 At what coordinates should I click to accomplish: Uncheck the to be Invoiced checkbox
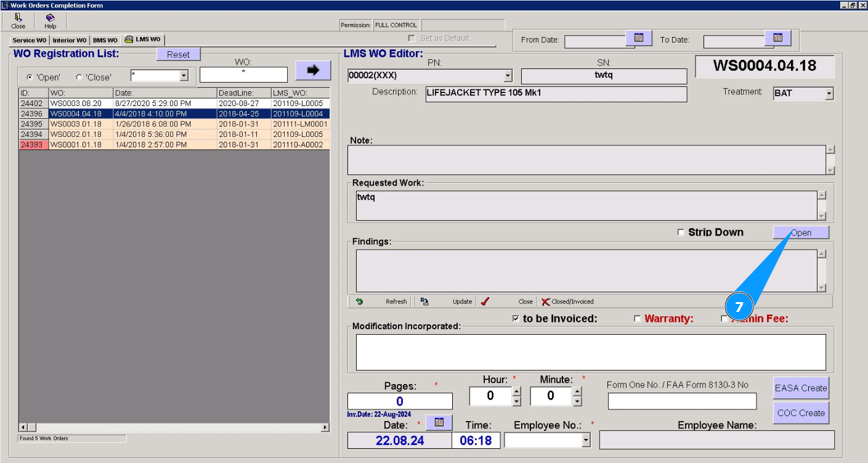(x=516, y=319)
